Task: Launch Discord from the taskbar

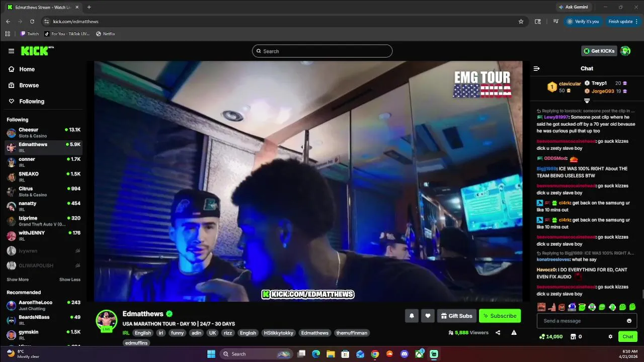Action: (x=404, y=354)
